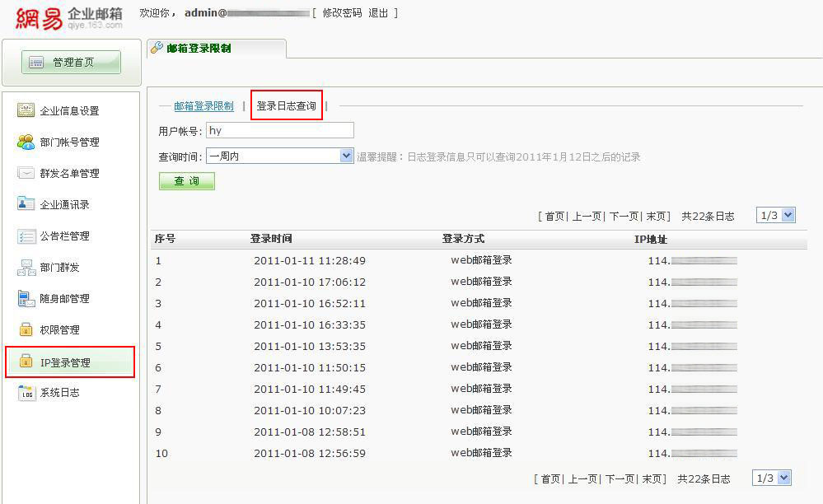Click the 部门群发 organization icon
The height and width of the screenshot is (504, 823).
click(x=26, y=268)
